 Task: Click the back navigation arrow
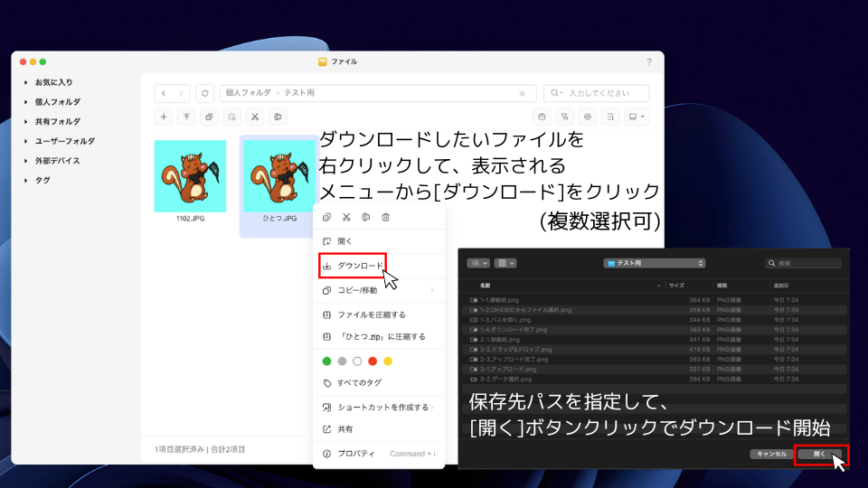tap(164, 93)
